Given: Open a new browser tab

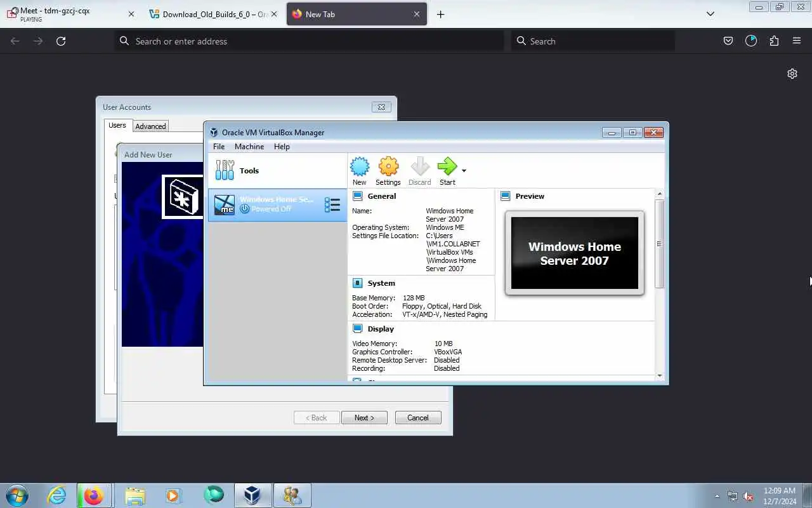Looking at the screenshot, I should click(x=441, y=14).
